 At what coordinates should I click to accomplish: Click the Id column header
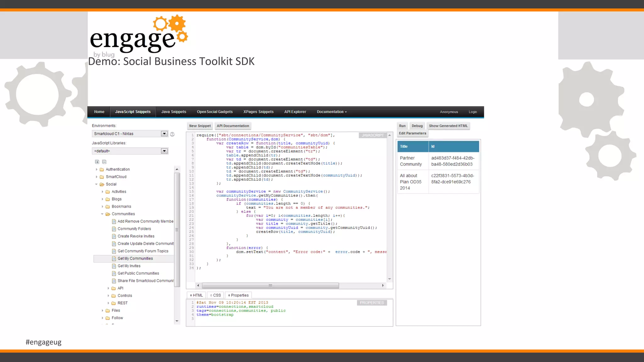click(454, 146)
